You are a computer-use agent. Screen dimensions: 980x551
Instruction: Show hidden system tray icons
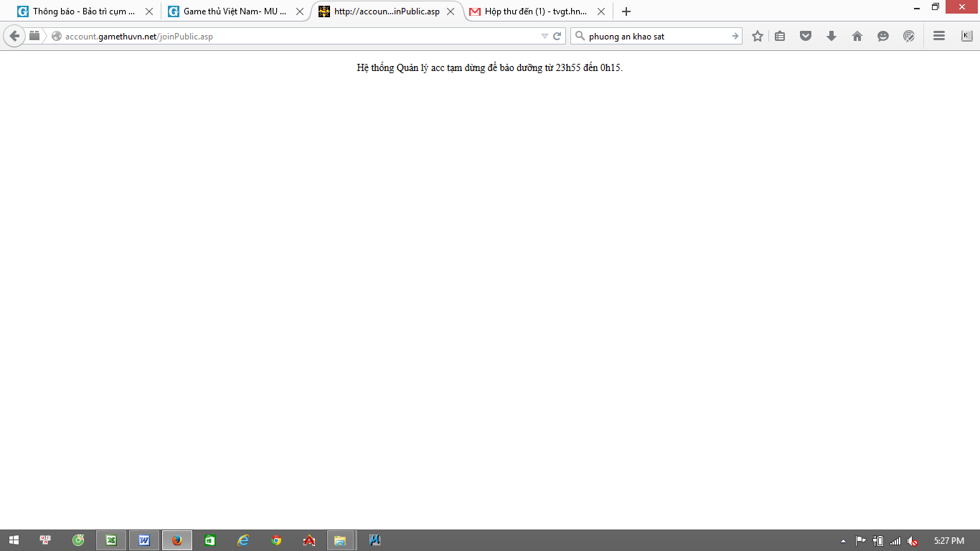(x=843, y=540)
